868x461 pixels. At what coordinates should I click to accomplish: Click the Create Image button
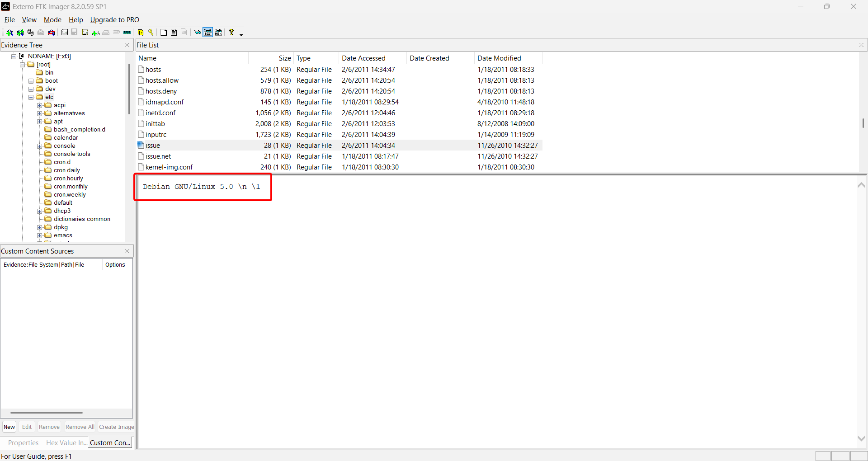tap(117, 427)
